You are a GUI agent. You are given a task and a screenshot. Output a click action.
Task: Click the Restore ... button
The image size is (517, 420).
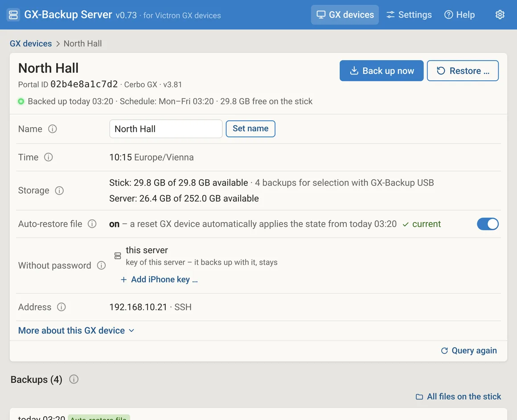point(463,70)
